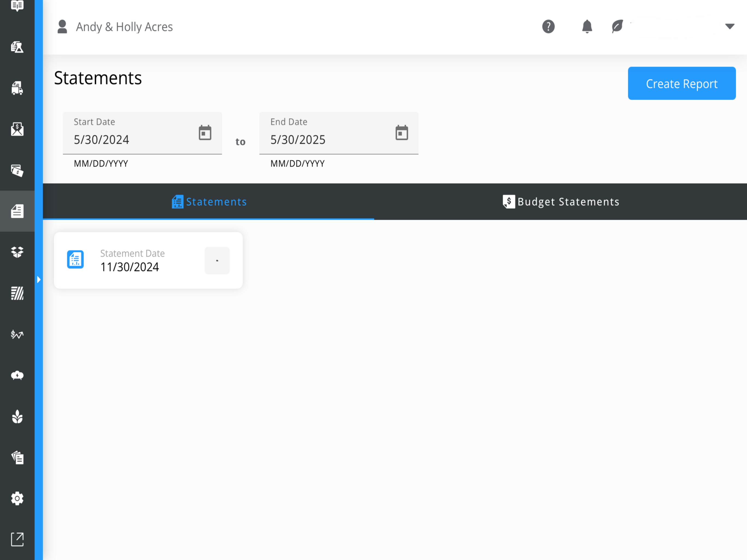Expand the account dropdown arrow in header
747x560 pixels.
click(730, 26)
